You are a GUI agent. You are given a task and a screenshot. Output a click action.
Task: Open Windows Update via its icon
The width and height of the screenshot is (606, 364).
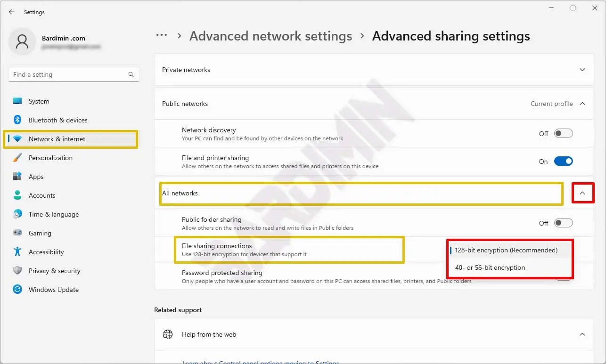pos(17,290)
